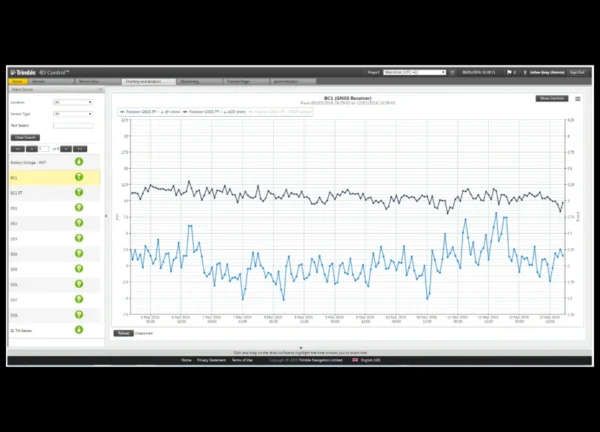Click the Sign Out button

point(577,72)
